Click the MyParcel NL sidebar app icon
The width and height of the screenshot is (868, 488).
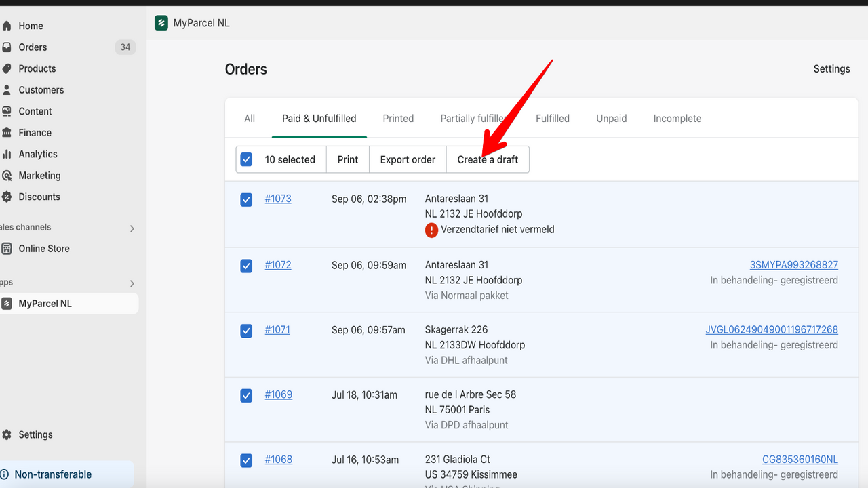pyautogui.click(x=6, y=304)
